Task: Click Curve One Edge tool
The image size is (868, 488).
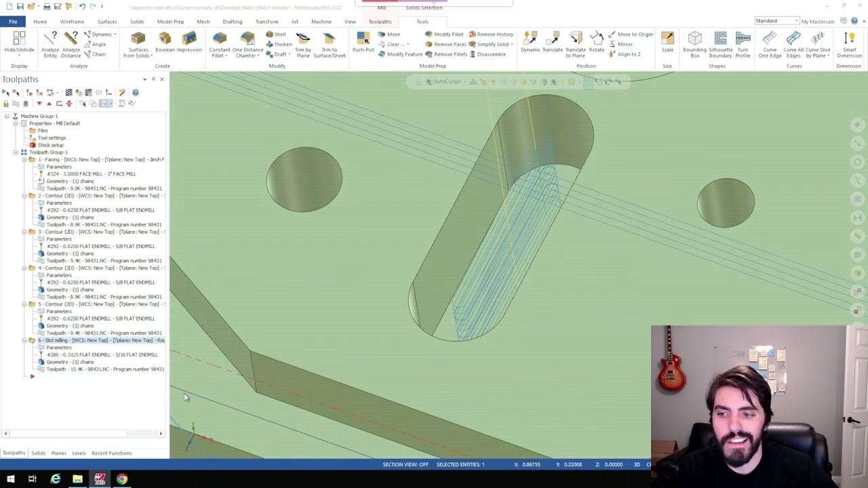Action: pyautogui.click(x=770, y=45)
